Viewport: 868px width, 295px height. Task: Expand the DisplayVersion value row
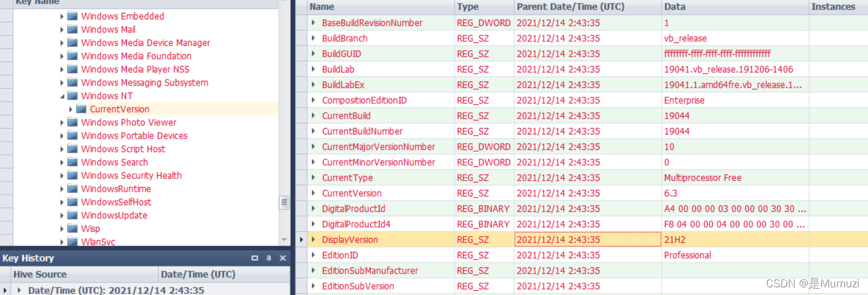click(x=314, y=240)
